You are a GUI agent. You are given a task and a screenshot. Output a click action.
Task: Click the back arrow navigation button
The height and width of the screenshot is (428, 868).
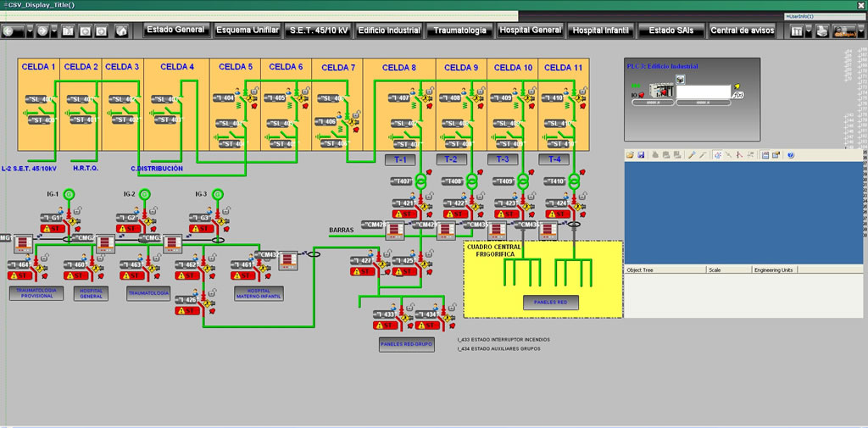14,31
